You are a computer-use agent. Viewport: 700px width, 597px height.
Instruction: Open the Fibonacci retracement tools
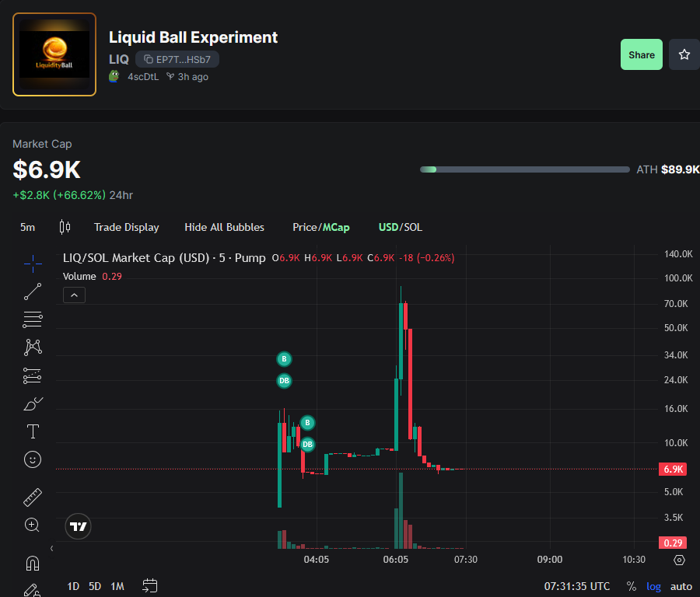click(33, 319)
